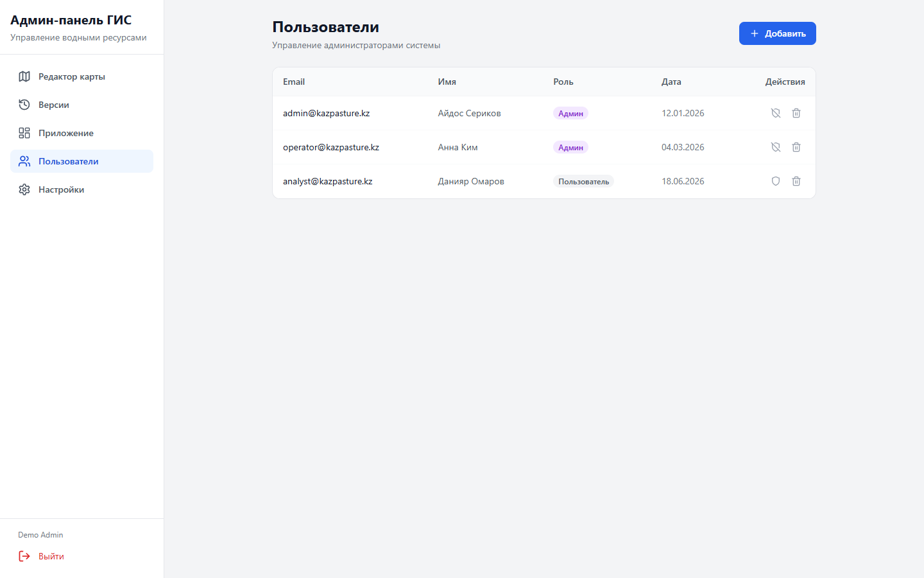Select the Роль column header

(x=563, y=82)
